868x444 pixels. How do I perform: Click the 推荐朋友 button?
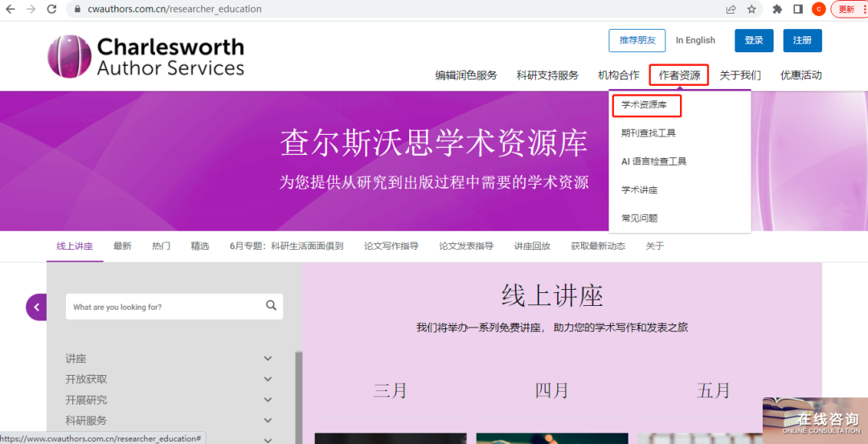[637, 40]
